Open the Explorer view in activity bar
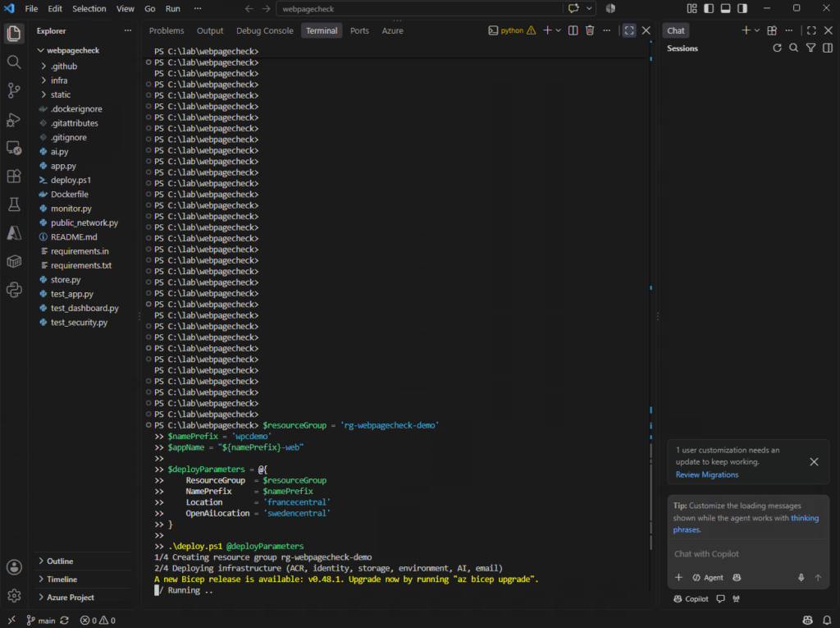The height and width of the screenshot is (628, 840). [14, 34]
